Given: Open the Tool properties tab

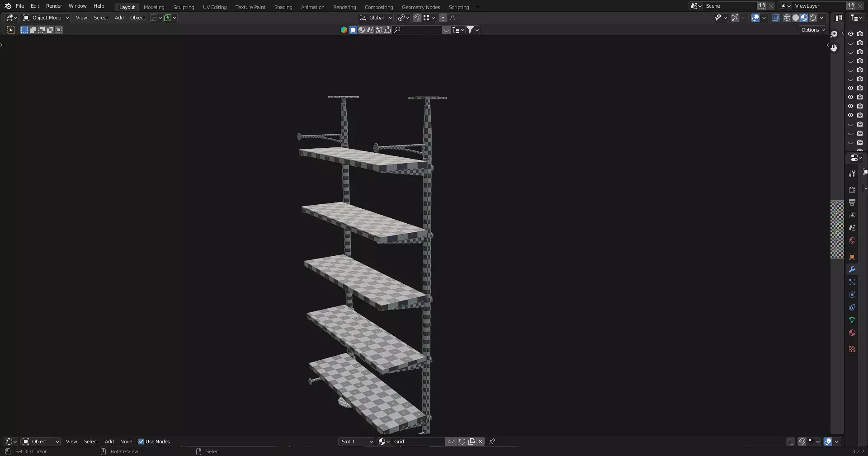Looking at the screenshot, I should 852,174.
